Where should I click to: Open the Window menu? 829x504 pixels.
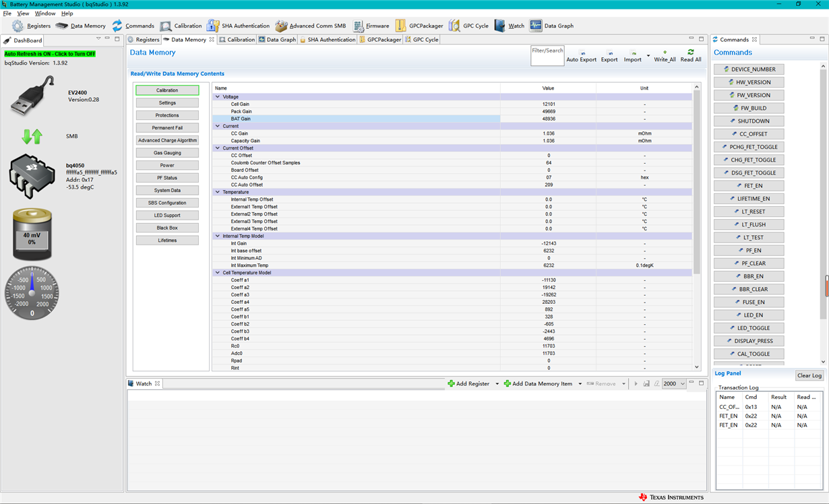45,13
